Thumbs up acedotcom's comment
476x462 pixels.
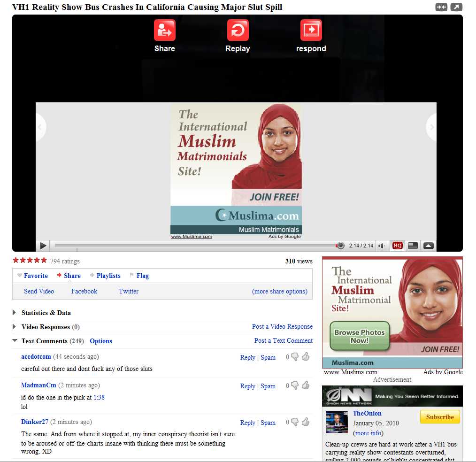306,356
